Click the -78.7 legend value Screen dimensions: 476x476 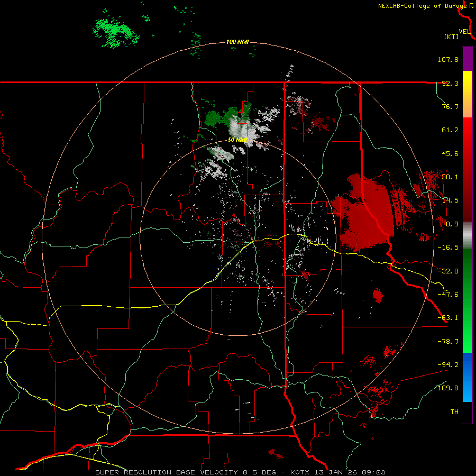[448, 342]
